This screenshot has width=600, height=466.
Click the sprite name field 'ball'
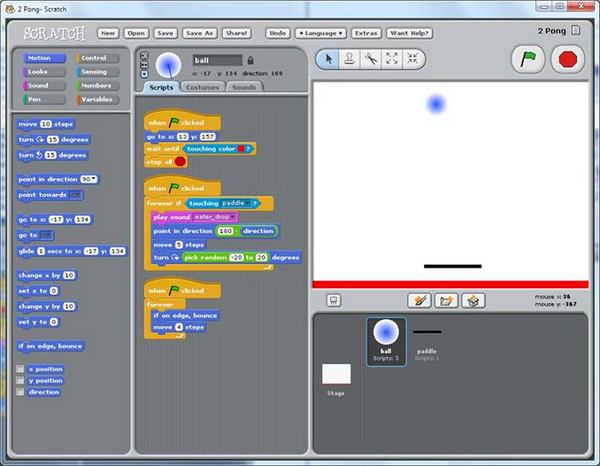(x=217, y=60)
